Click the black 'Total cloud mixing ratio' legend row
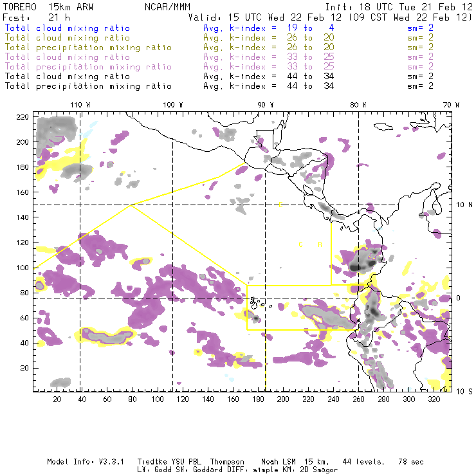 tap(68, 76)
